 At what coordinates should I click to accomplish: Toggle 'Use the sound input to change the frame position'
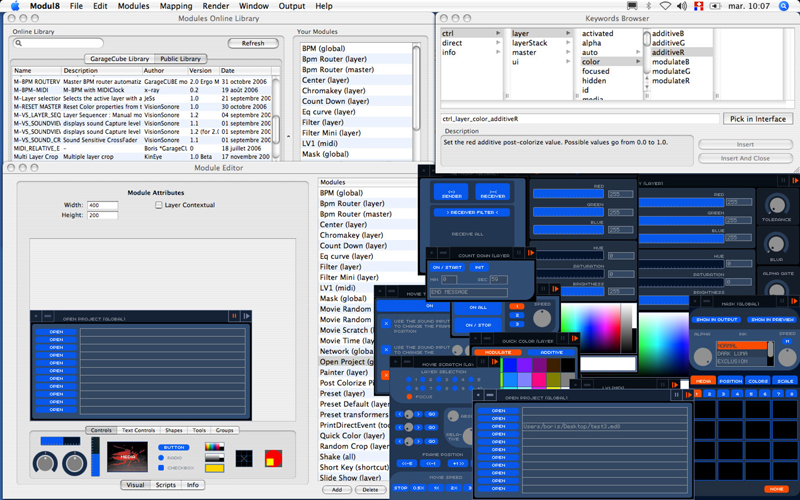(386, 323)
